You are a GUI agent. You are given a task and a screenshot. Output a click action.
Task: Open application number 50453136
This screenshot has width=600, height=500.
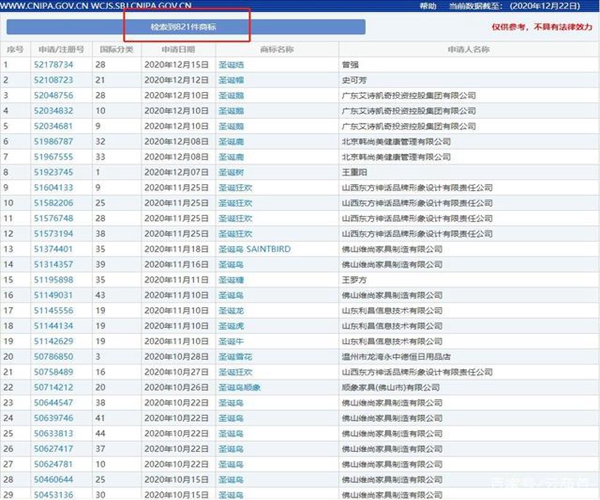click(x=54, y=494)
